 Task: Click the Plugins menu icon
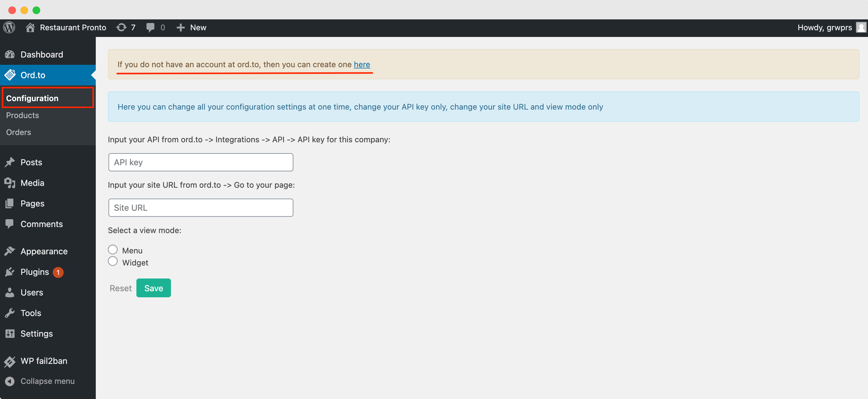10,272
